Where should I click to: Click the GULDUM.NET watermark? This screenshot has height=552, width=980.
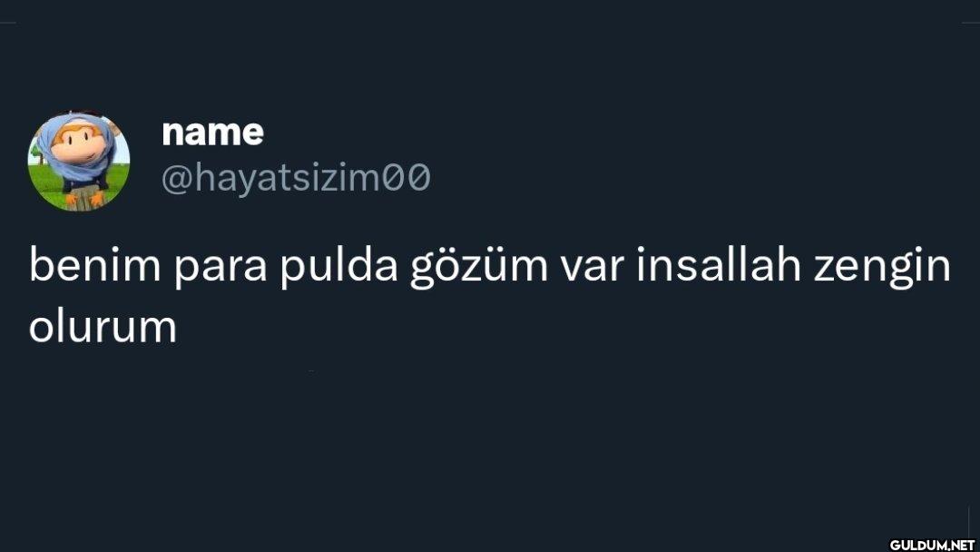932,545
